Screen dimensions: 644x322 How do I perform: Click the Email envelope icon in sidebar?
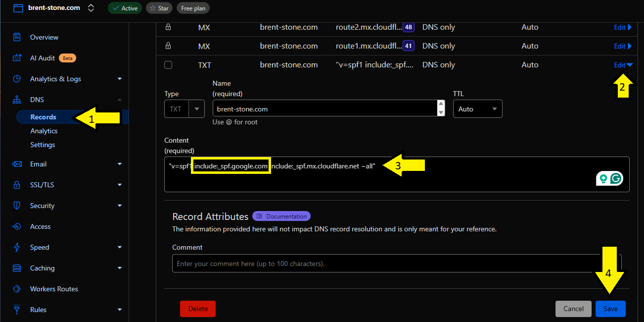pos(17,164)
